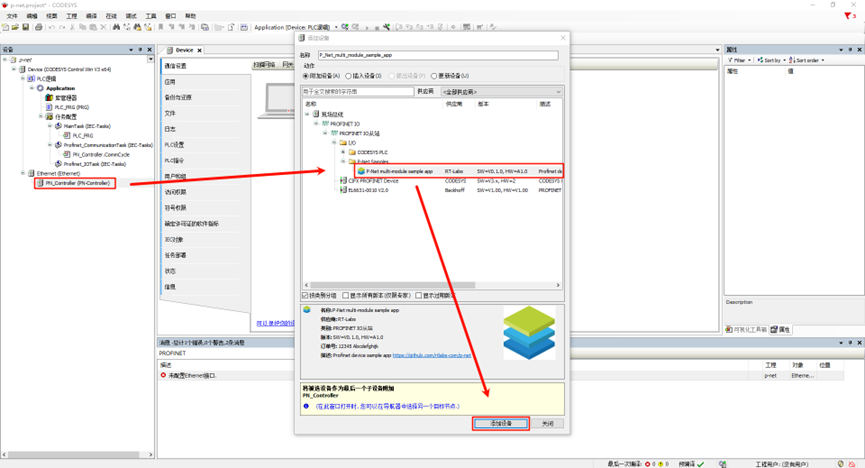This screenshot has width=865, height=468.
Task: Click the Cut scissors icon
Action: 72,27
